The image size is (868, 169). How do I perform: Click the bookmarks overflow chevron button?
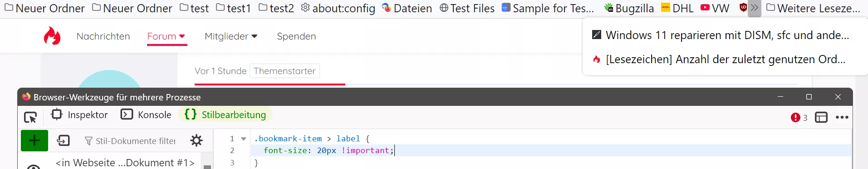754,8
